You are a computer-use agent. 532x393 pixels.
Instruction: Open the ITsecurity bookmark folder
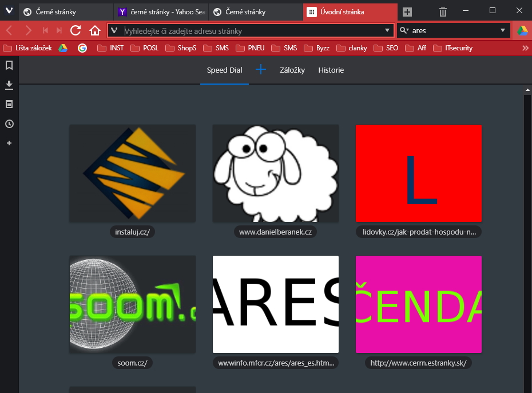point(453,48)
